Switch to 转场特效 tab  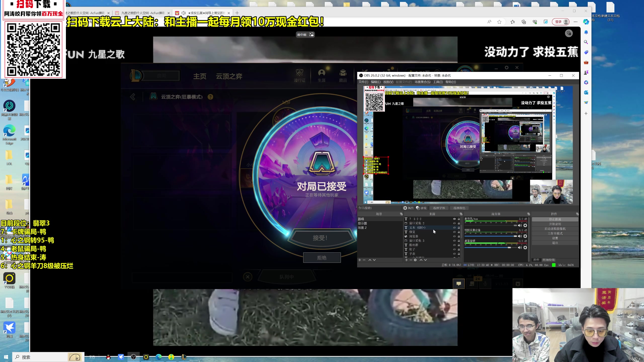549,260
